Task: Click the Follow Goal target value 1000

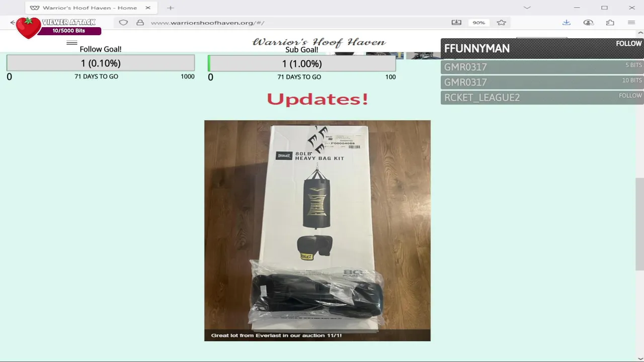Action: [188, 76]
